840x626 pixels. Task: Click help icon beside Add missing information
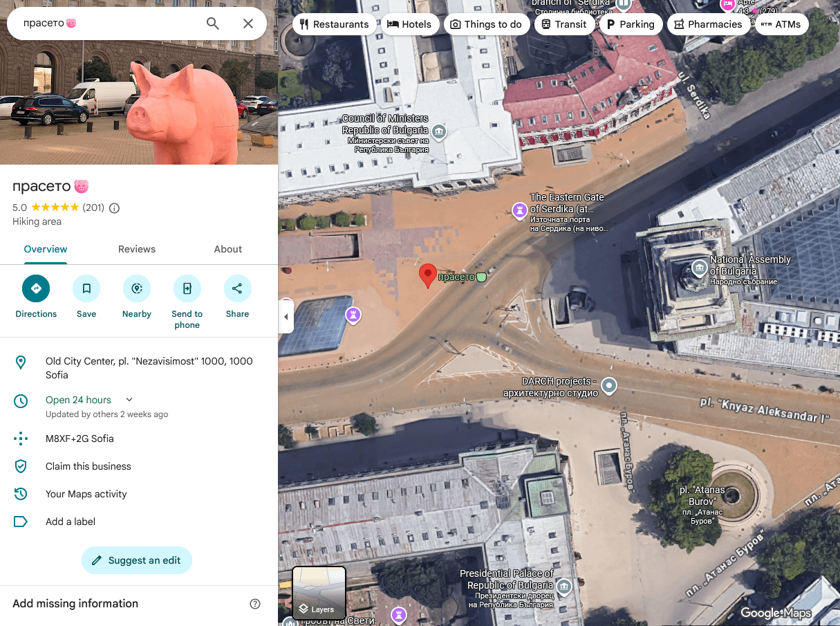[x=255, y=604]
